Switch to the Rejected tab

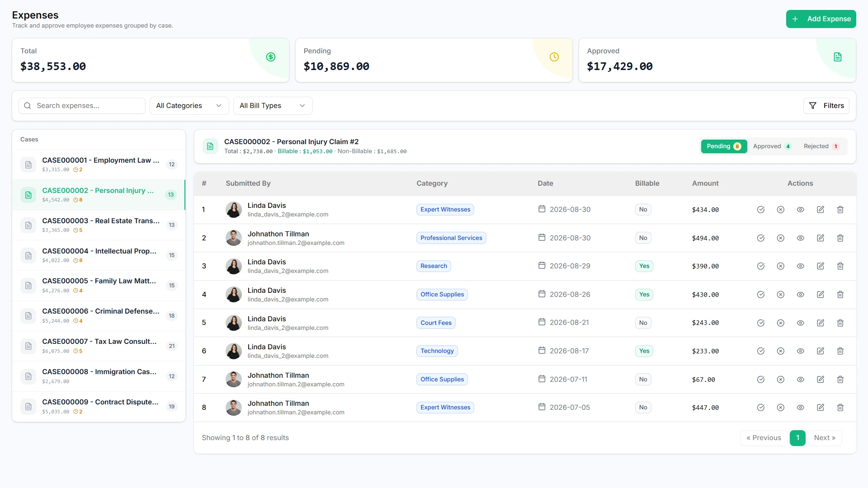coord(821,146)
